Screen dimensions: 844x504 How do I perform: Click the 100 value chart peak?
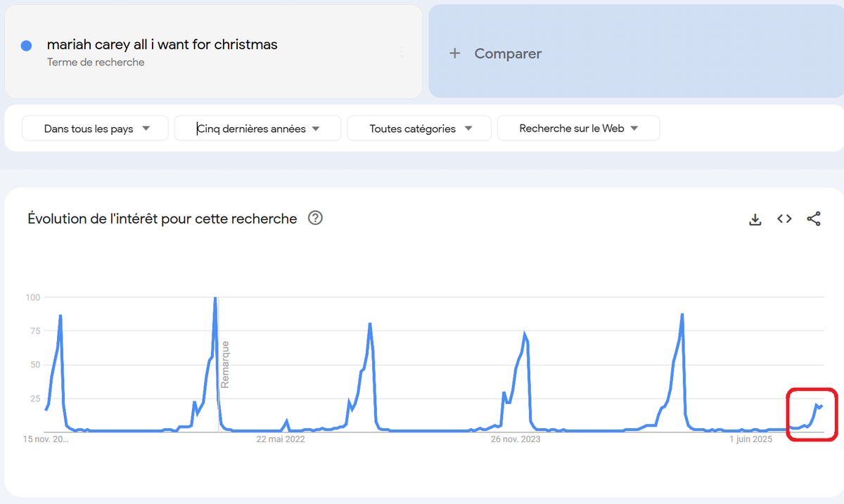pos(215,298)
